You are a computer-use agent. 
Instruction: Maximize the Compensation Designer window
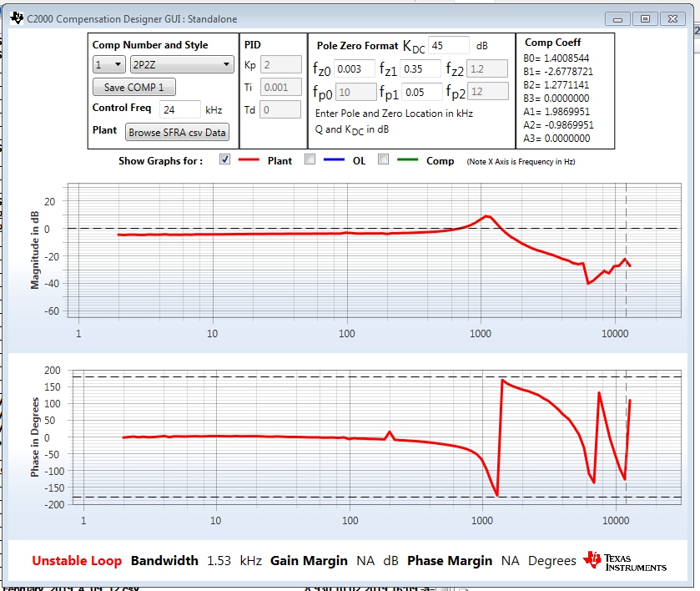(644, 18)
